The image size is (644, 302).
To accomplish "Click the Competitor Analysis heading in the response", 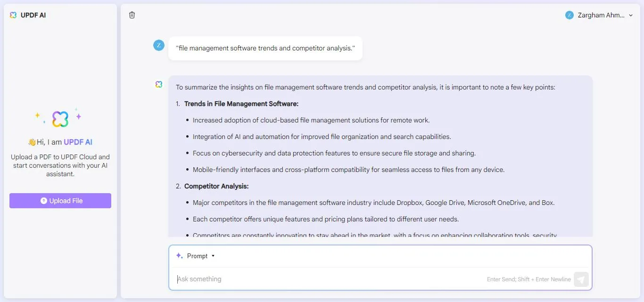I will [x=216, y=186].
